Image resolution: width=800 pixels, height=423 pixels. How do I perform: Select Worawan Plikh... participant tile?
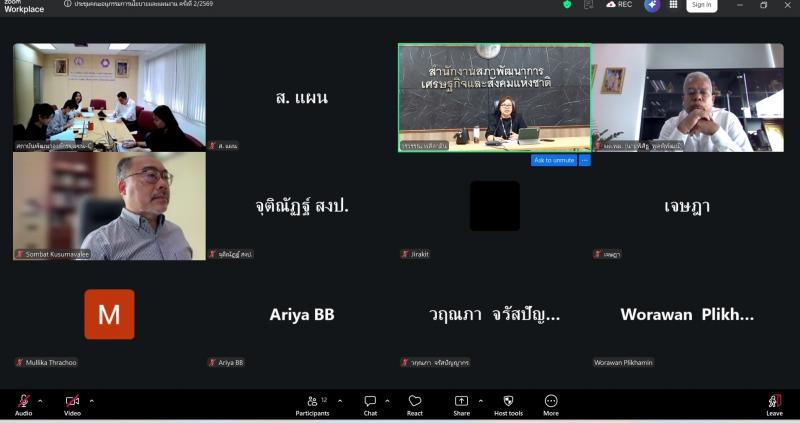click(688, 315)
